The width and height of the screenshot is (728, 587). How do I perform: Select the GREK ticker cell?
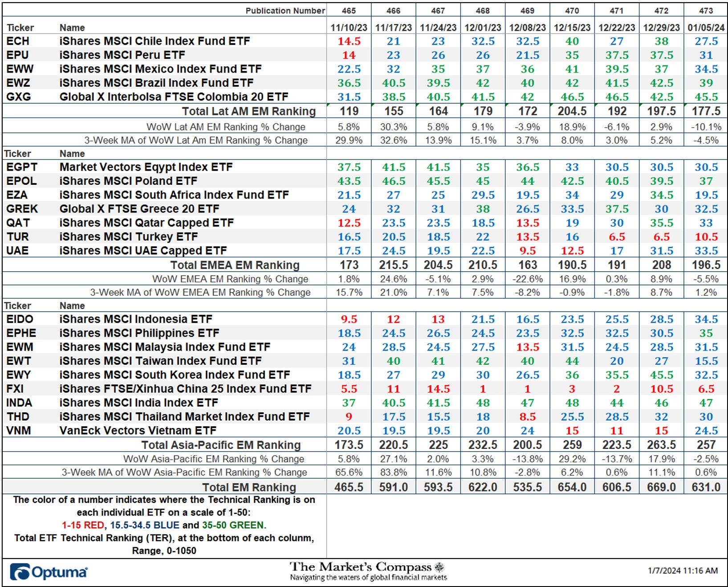(22, 208)
